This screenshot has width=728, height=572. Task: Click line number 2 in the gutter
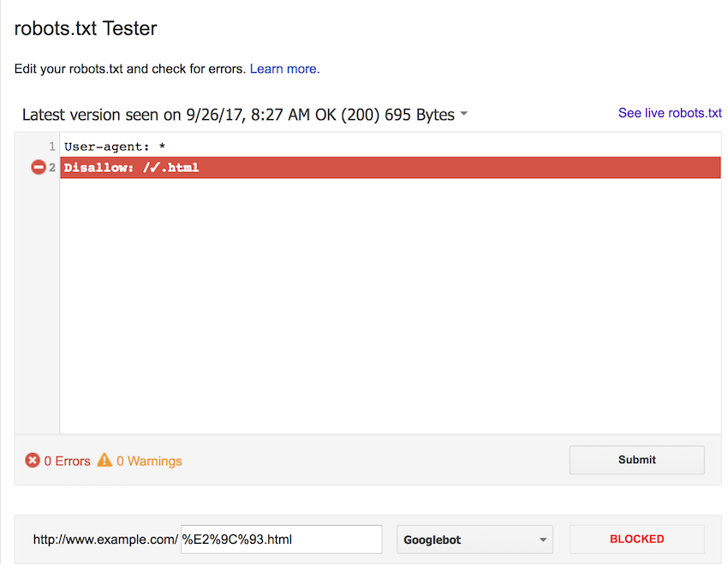tap(52, 168)
